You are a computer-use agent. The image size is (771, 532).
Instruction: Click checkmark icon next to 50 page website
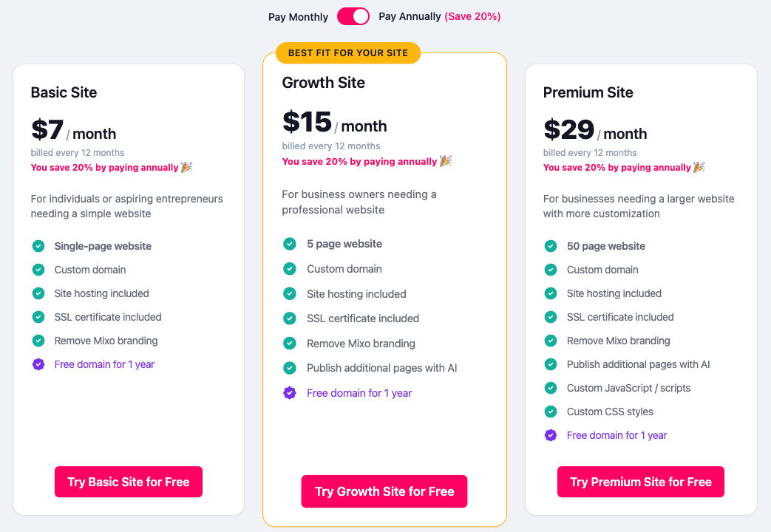click(551, 246)
